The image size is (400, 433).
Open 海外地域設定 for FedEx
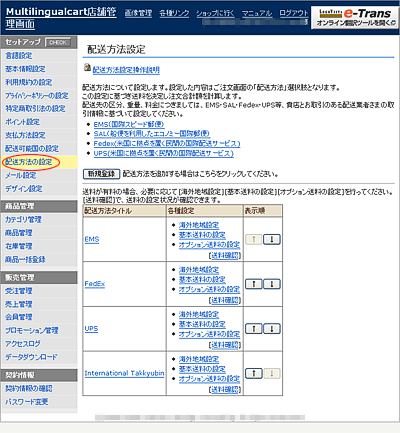click(199, 269)
